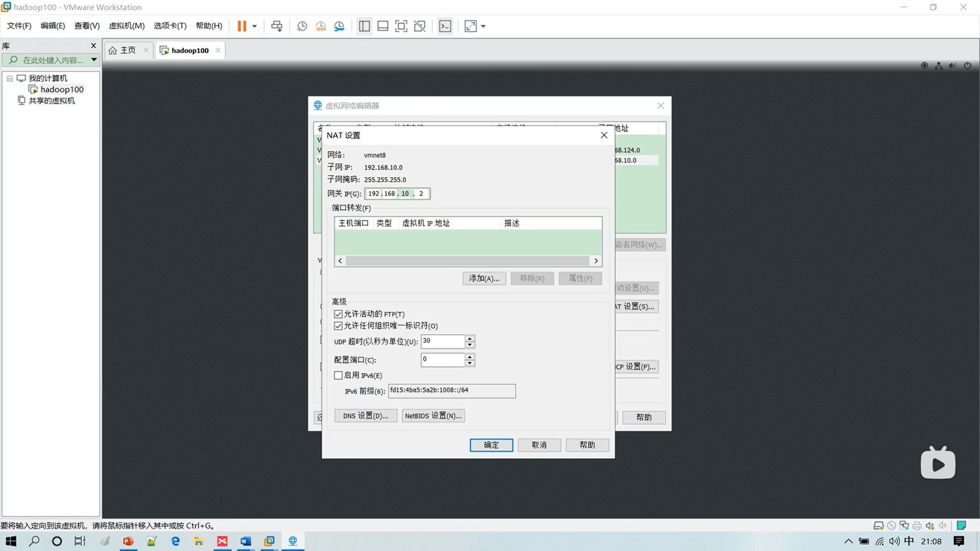
Task: Click the IPv6 prefix field
Action: point(452,391)
